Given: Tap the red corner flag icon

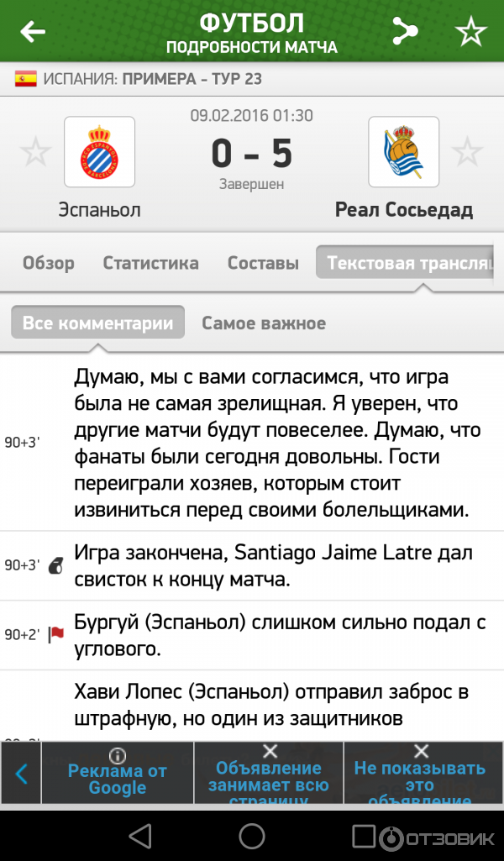Looking at the screenshot, I should pos(56,635).
